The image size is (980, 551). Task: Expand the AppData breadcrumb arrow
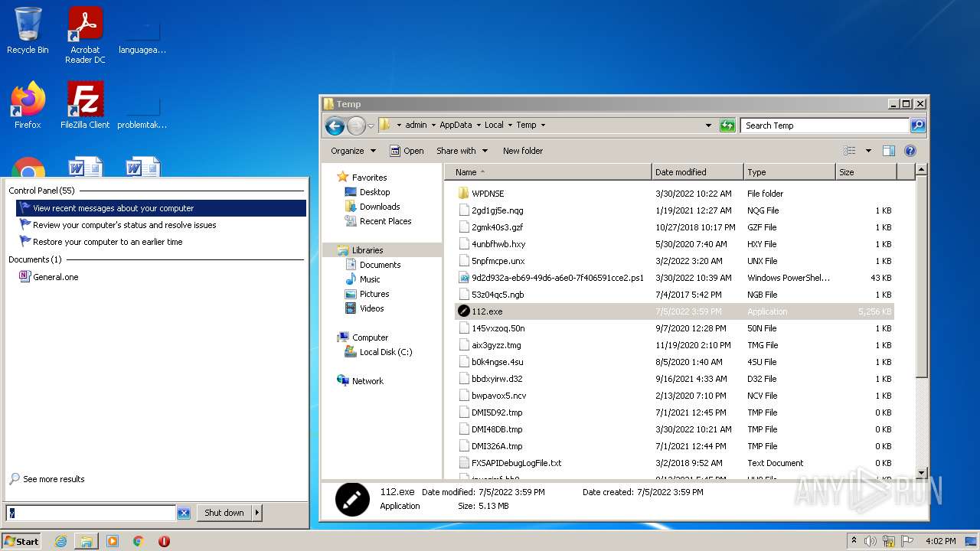tap(478, 126)
